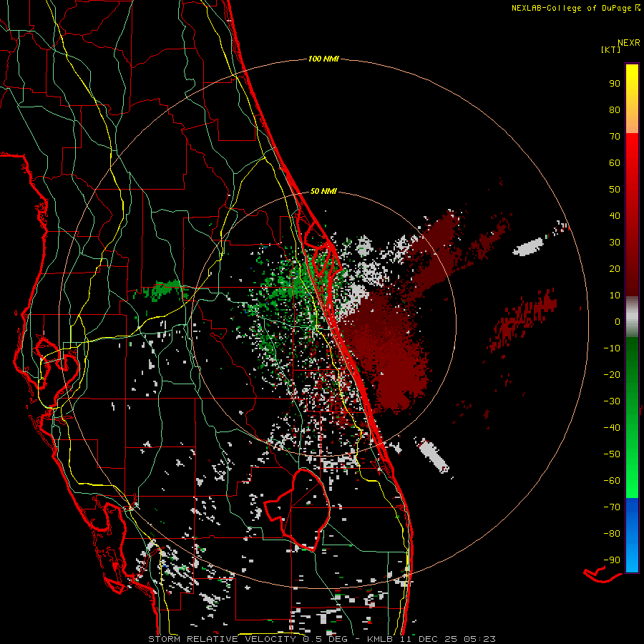
Task: Click the -90 value on velocity scale
Action: (x=612, y=560)
